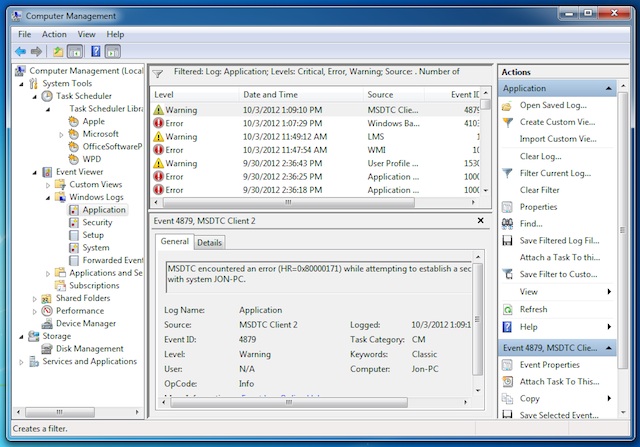Click Event Properties in Actions pane
This screenshot has height=447, width=640.
pos(549,365)
